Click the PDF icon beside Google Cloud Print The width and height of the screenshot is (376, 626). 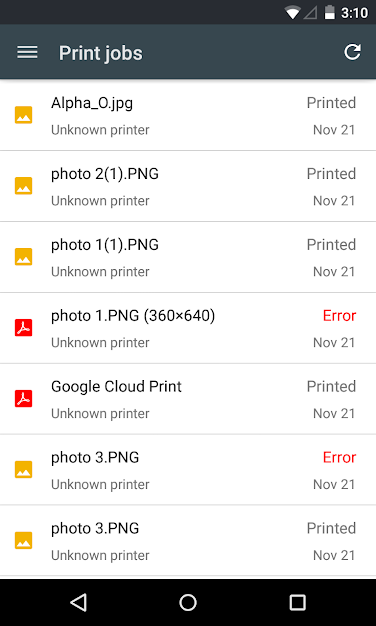[24, 399]
